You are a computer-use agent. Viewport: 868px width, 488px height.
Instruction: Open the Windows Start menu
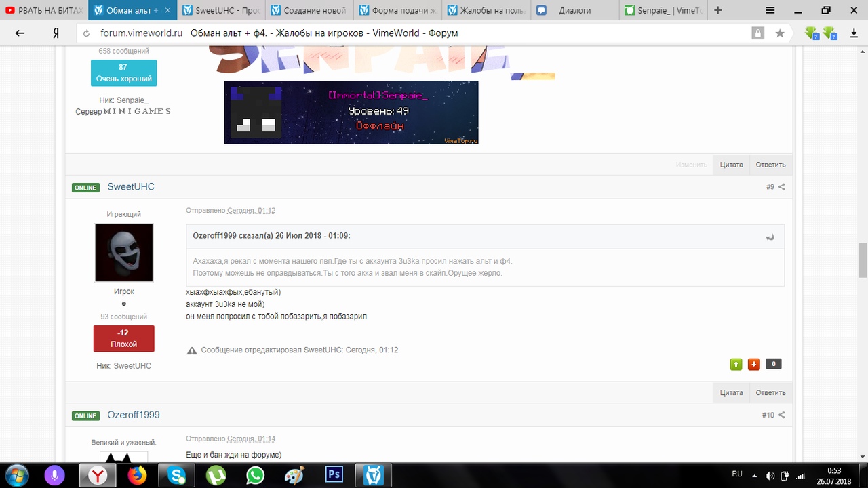click(x=16, y=474)
